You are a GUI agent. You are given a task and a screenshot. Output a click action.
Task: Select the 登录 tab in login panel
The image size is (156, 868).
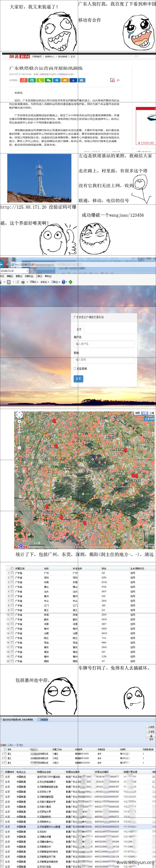79,329
